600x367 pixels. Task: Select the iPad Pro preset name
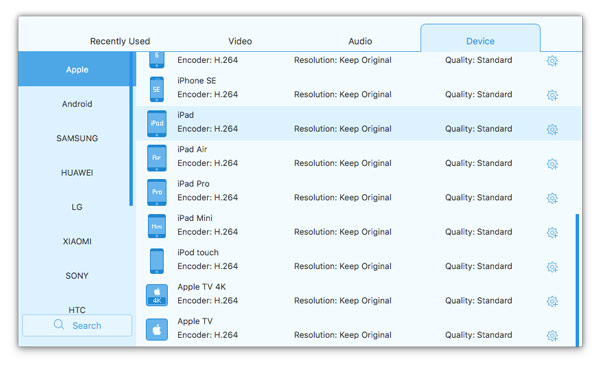pyautogui.click(x=193, y=184)
